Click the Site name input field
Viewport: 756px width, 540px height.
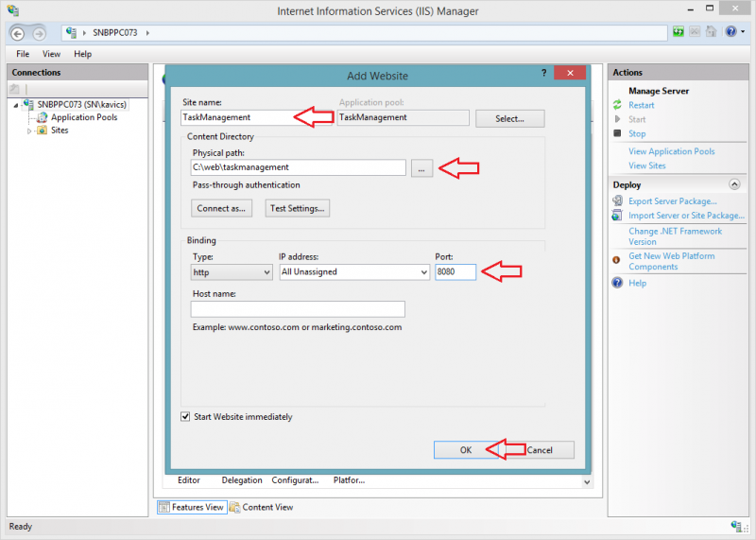[x=257, y=118]
